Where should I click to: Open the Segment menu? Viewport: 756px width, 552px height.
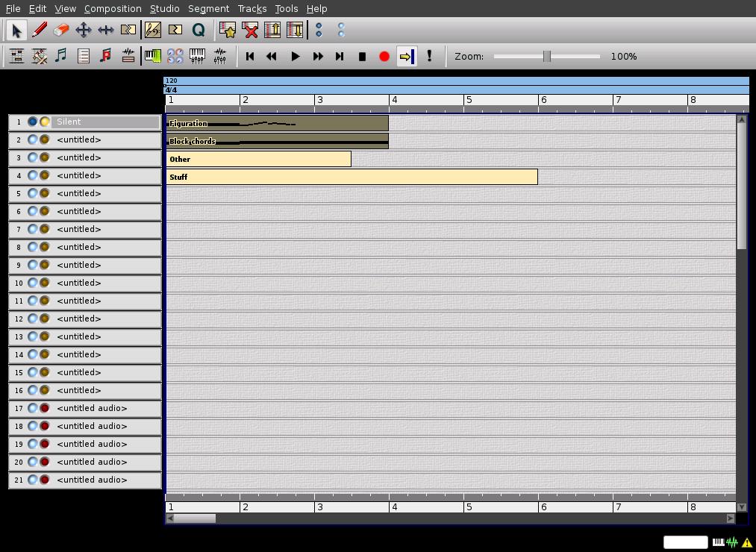coord(208,8)
